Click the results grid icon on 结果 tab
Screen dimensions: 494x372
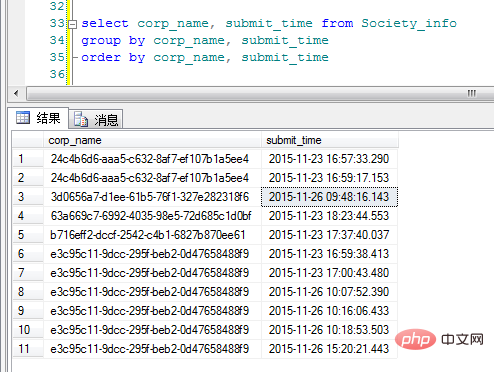click(23, 118)
